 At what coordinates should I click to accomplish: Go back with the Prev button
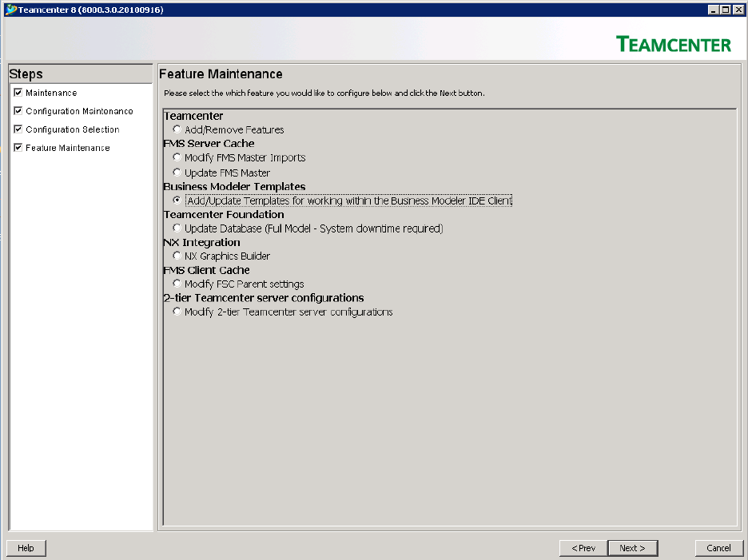(x=583, y=548)
